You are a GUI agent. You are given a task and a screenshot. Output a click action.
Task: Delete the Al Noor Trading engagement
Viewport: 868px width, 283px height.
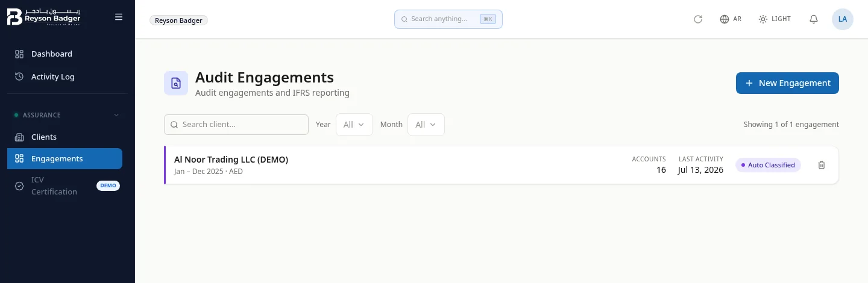point(821,165)
